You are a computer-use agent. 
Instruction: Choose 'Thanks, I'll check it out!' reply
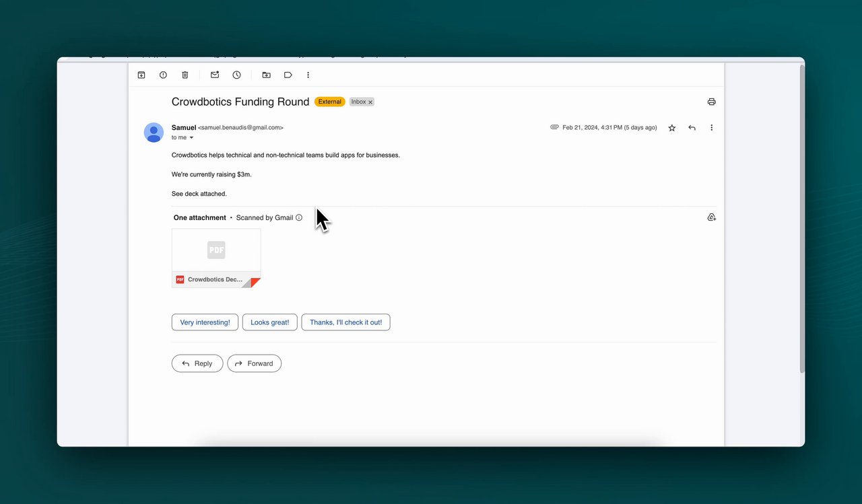pos(345,322)
